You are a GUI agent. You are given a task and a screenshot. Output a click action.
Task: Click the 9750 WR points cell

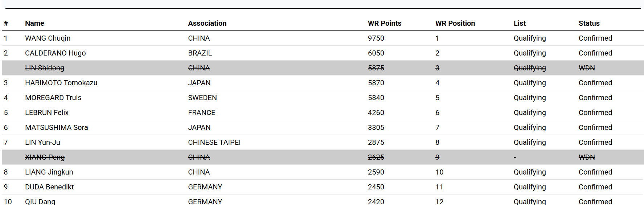[x=376, y=38]
